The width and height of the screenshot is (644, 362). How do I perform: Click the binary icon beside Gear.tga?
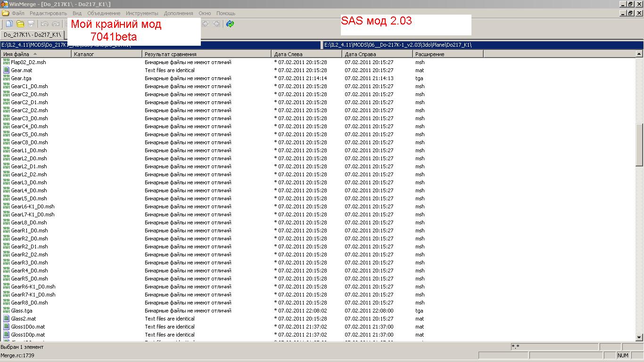[7, 78]
